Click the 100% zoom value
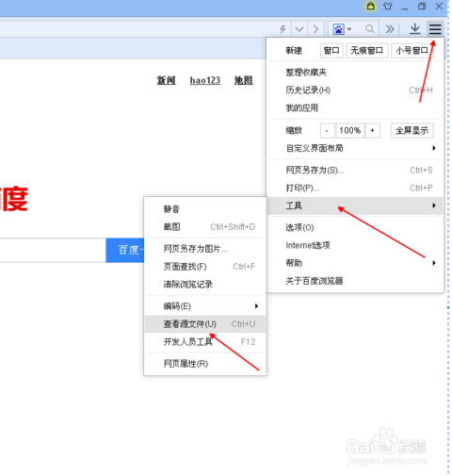 (x=350, y=130)
